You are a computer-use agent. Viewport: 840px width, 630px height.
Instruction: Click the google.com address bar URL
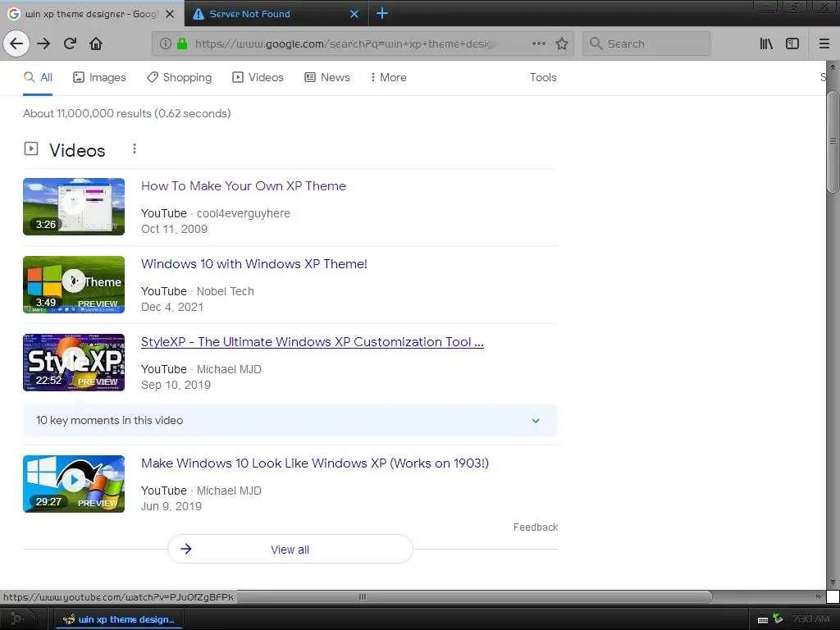pyautogui.click(x=345, y=44)
